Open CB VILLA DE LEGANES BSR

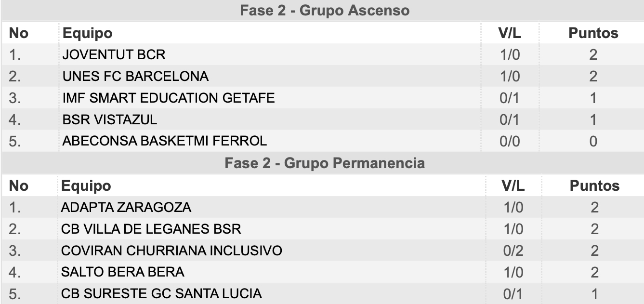[x=151, y=229]
